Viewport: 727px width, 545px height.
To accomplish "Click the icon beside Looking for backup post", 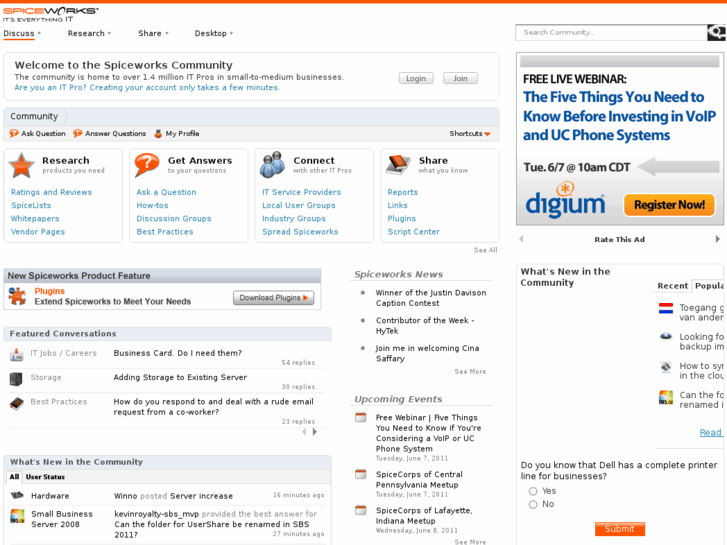I will (x=666, y=336).
